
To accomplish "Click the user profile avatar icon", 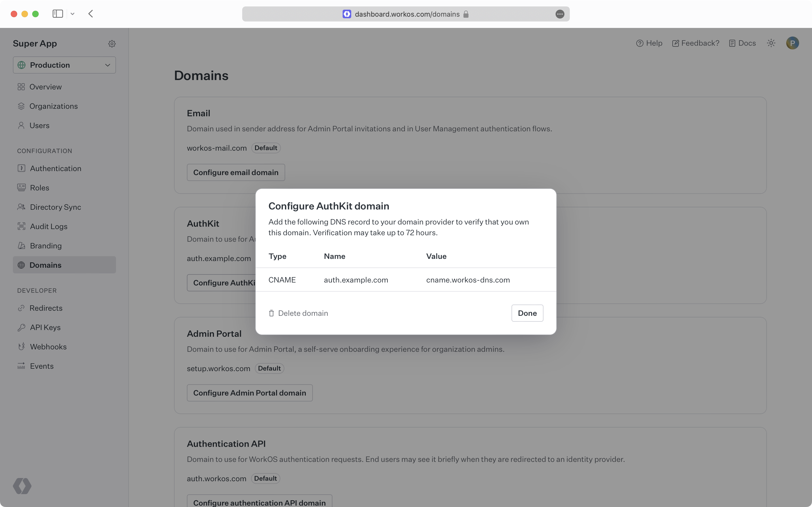I will pos(792,43).
